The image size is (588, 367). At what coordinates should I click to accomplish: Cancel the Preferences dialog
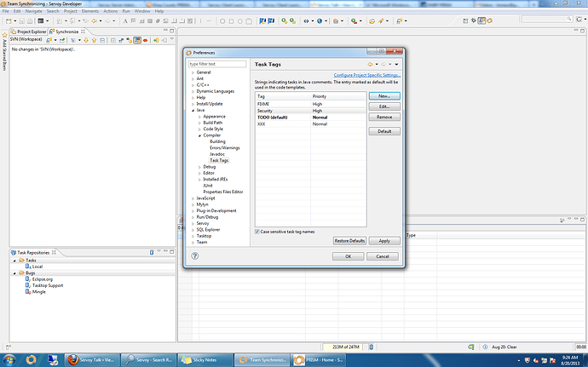(x=383, y=256)
